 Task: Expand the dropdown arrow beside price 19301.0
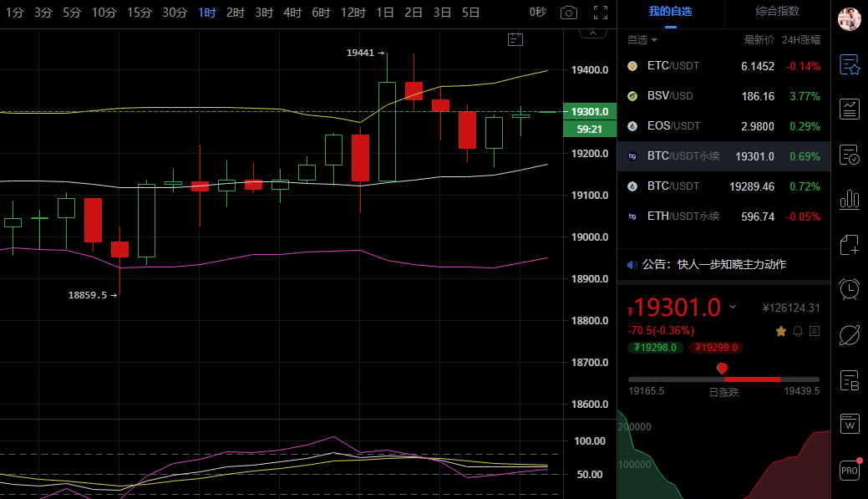pos(733,307)
